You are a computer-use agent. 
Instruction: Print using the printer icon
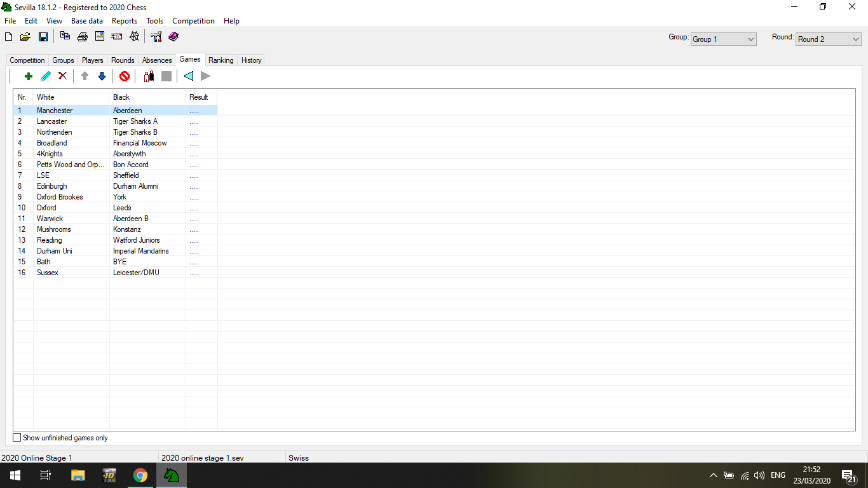click(82, 37)
